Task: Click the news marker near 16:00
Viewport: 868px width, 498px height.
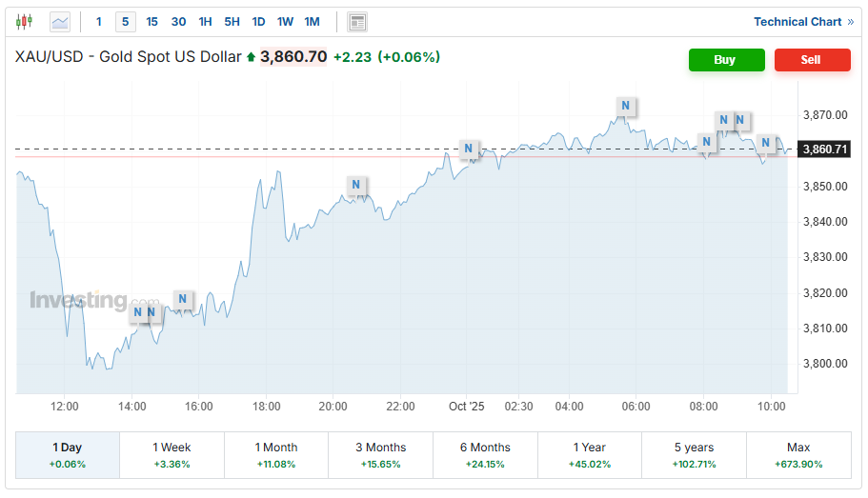Action: click(x=183, y=299)
